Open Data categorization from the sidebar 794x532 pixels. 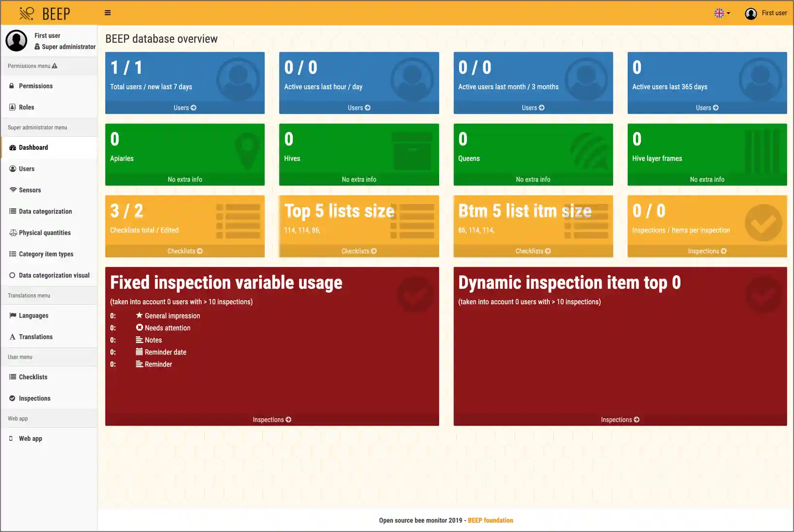tap(45, 211)
